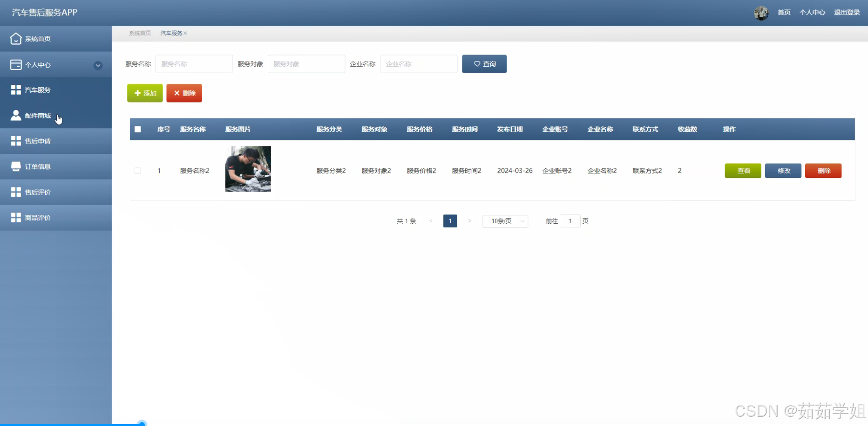Click 退出登录 in top header
Image resolution: width=868 pixels, height=426 pixels.
[x=847, y=13]
